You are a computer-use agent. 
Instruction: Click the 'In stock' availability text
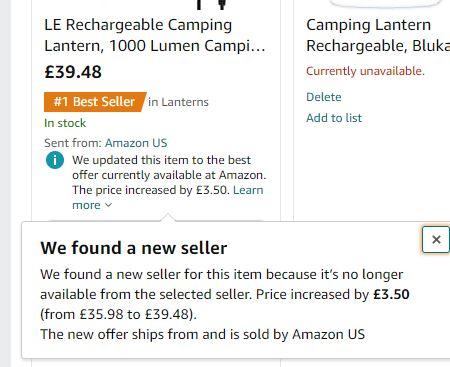pyautogui.click(x=65, y=123)
